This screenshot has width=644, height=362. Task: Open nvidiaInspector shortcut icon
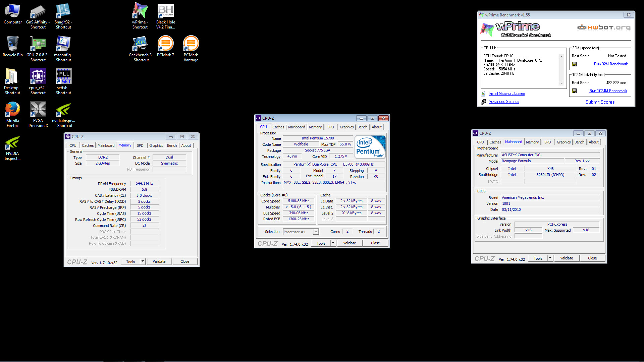point(63,114)
